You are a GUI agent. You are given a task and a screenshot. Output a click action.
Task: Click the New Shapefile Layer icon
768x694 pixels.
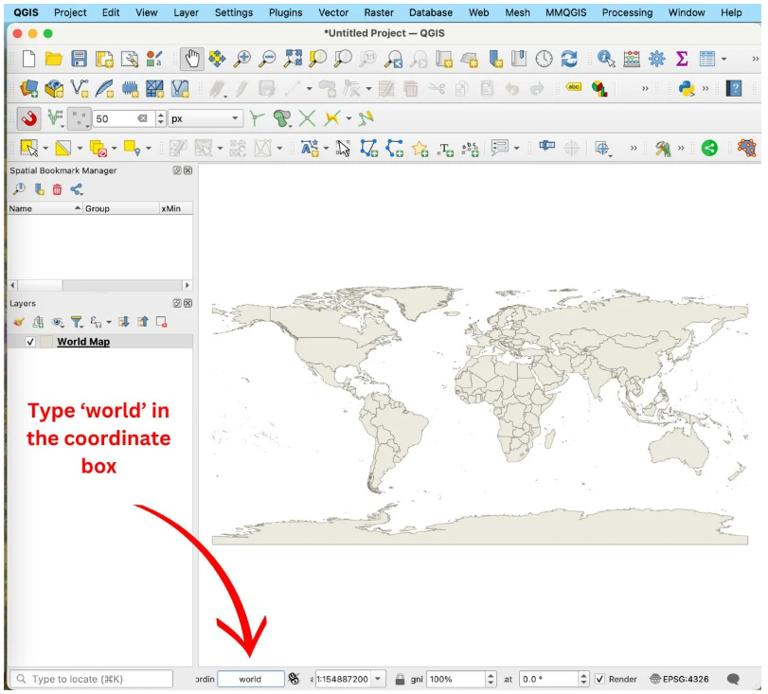[79, 89]
